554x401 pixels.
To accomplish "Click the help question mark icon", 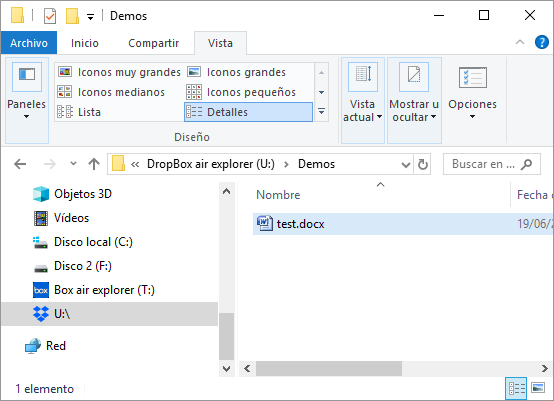I will click(x=542, y=42).
